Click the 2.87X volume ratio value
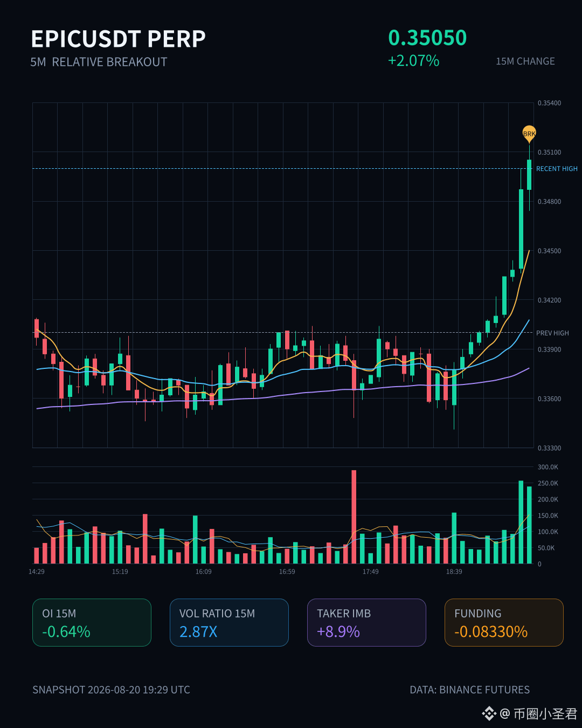This screenshot has height=728, width=582. pyautogui.click(x=198, y=631)
